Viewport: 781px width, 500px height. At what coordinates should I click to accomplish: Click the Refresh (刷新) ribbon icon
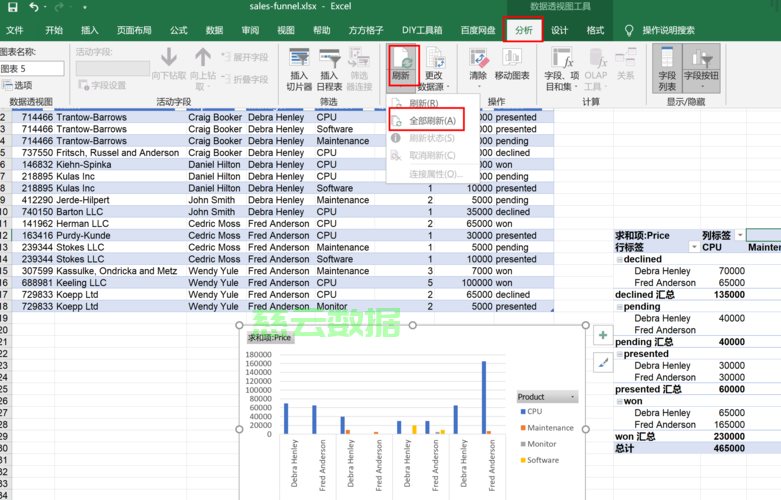point(403,65)
